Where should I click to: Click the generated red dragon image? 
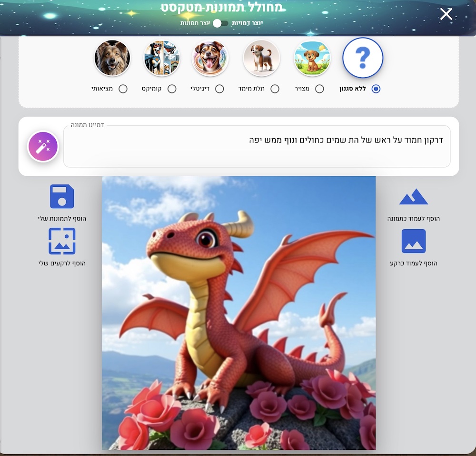click(238, 313)
